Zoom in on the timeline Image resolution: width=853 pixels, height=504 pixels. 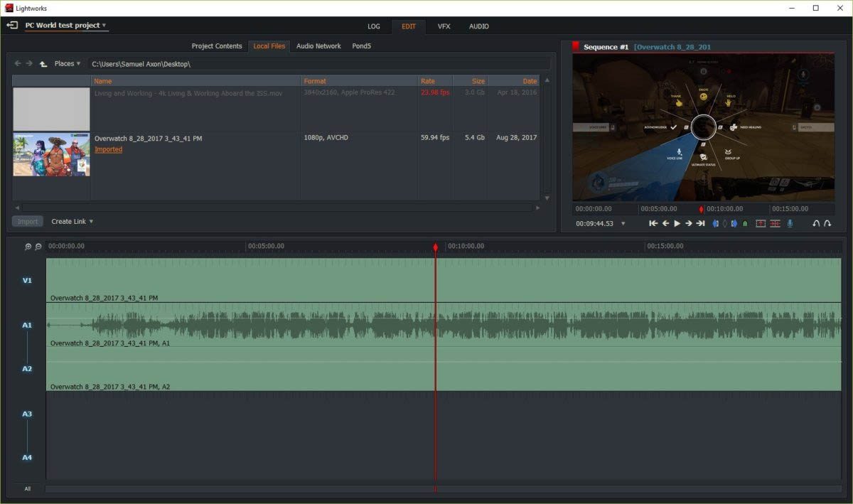click(x=28, y=247)
